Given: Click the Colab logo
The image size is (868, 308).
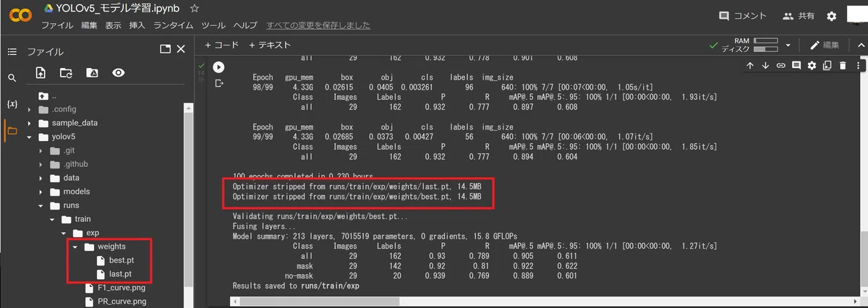Looking at the screenshot, I should point(20,16).
